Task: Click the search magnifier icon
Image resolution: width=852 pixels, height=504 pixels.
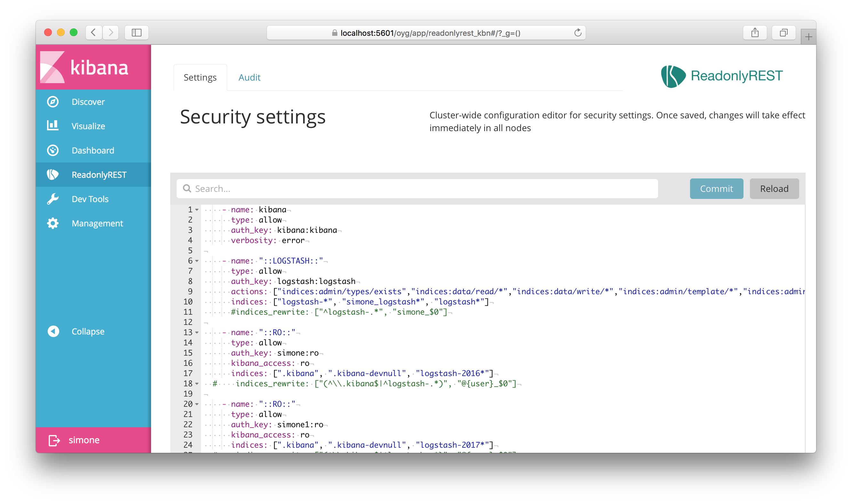Action: point(187,188)
